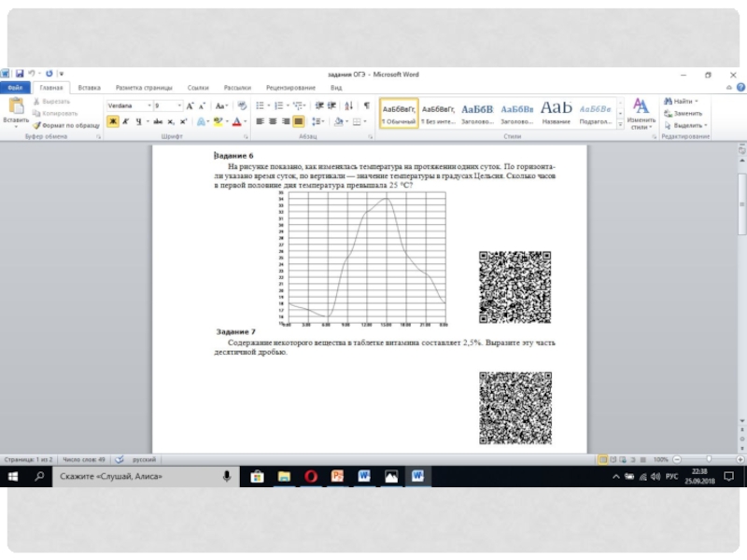Open the Рецензирование ribbon tab
Viewport: 747px width, 560px height.
(290, 87)
